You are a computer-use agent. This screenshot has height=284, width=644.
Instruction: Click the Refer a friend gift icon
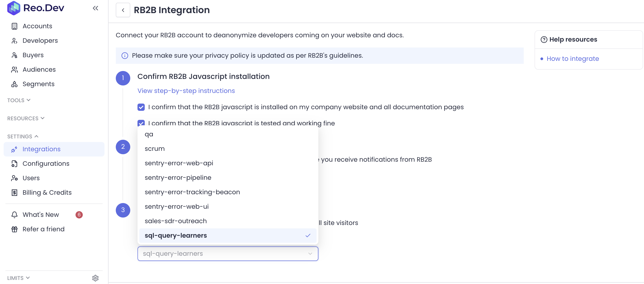click(14, 229)
